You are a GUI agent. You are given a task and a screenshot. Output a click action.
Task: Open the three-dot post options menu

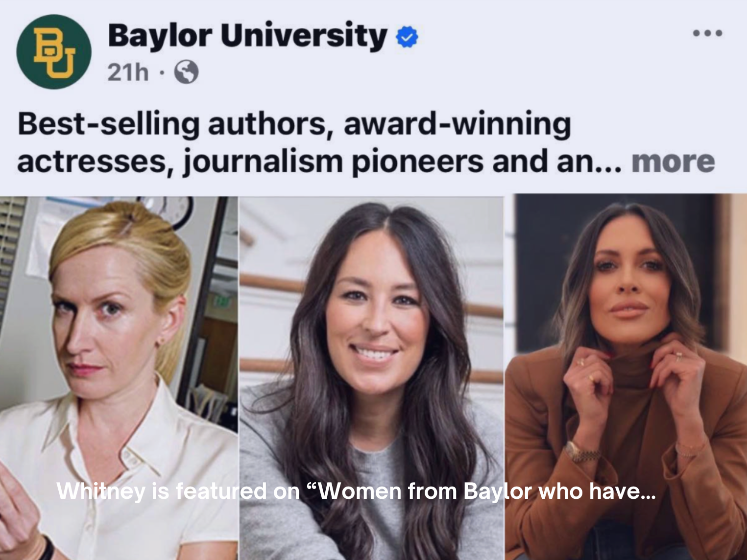pos(707,33)
